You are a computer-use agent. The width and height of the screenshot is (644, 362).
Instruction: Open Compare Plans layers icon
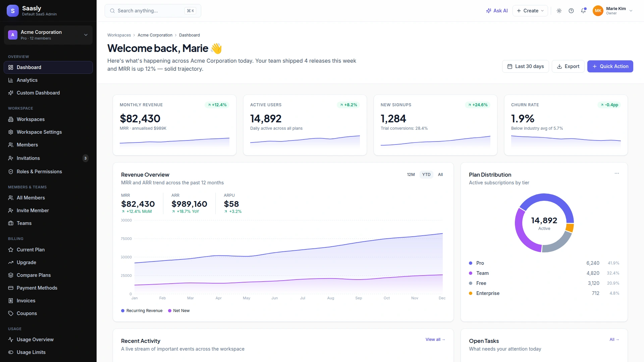pyautogui.click(x=11, y=275)
